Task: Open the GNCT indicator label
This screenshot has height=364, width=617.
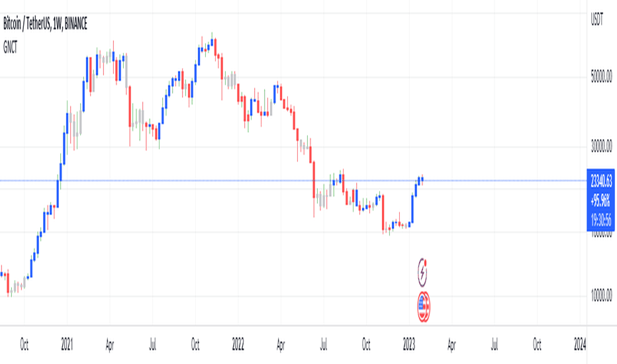Action: click(10, 48)
